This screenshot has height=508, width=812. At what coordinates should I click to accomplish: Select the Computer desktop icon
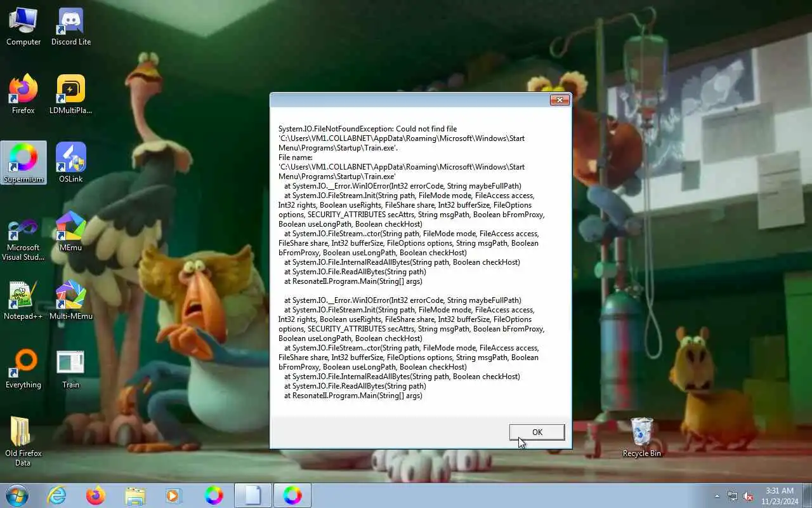tap(23, 27)
